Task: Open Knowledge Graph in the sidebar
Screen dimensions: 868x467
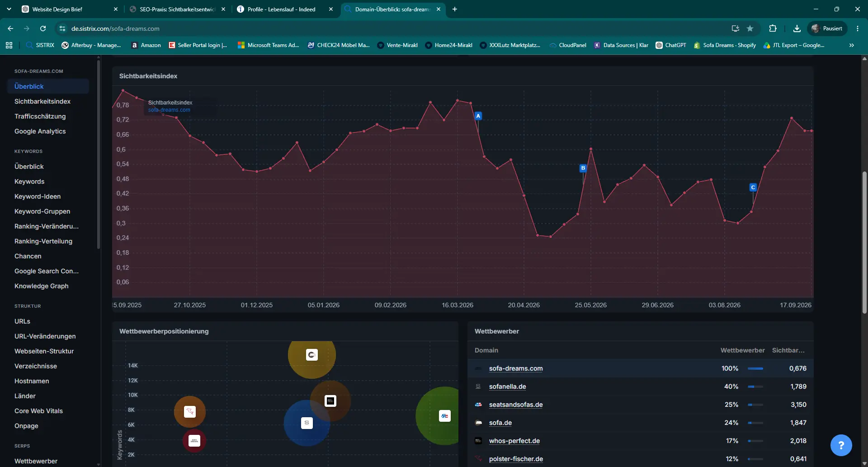Action: coord(42,286)
